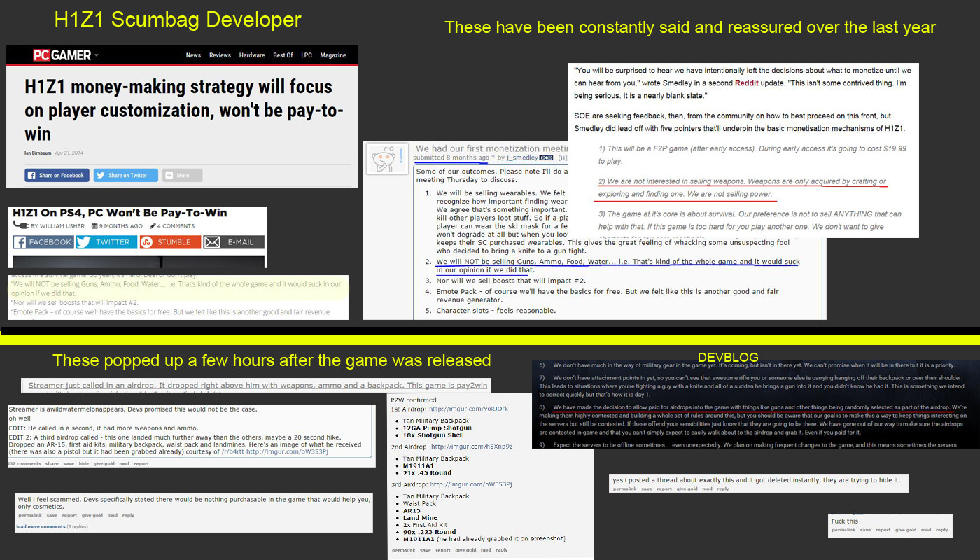The image size is (980, 560).
Task: Open the LPC menu on PC Gamer
Action: point(307,55)
